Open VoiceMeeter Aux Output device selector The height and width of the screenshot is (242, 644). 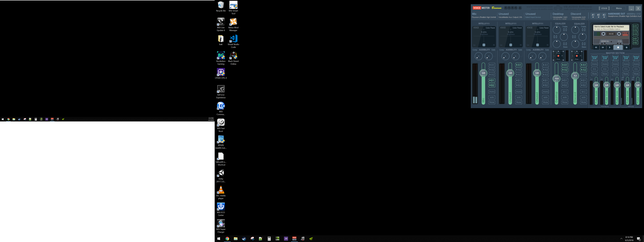click(x=510, y=17)
